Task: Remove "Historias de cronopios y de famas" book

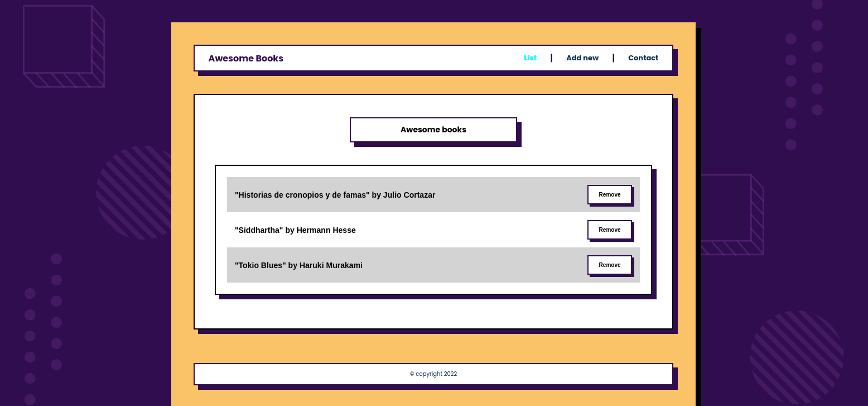Action: (610, 194)
